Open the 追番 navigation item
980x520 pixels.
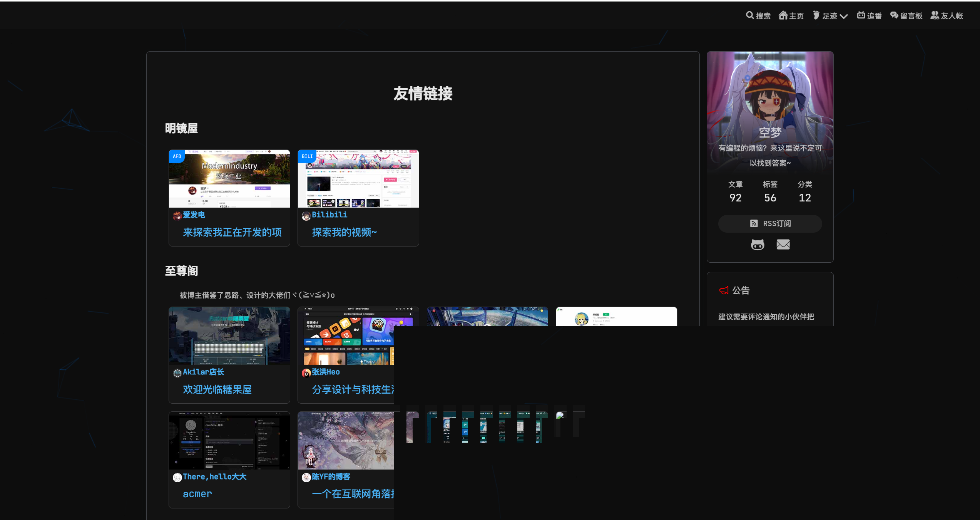pos(870,15)
